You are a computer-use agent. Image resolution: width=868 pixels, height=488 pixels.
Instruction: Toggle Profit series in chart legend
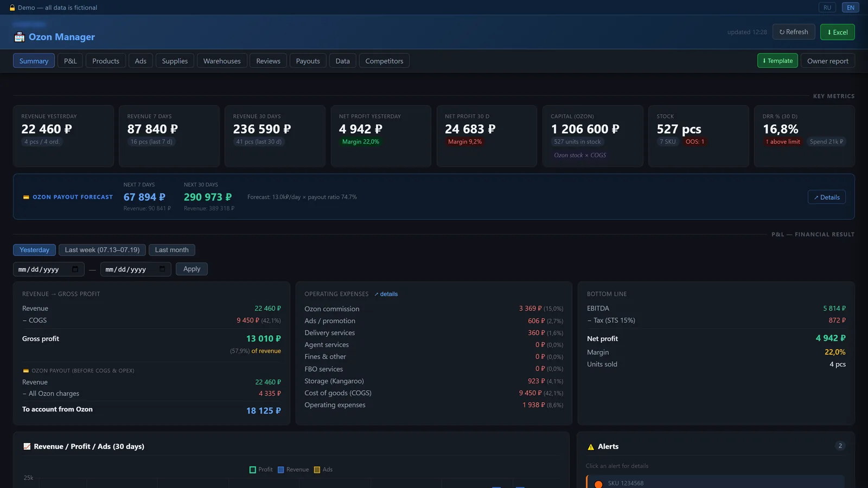tap(260, 470)
